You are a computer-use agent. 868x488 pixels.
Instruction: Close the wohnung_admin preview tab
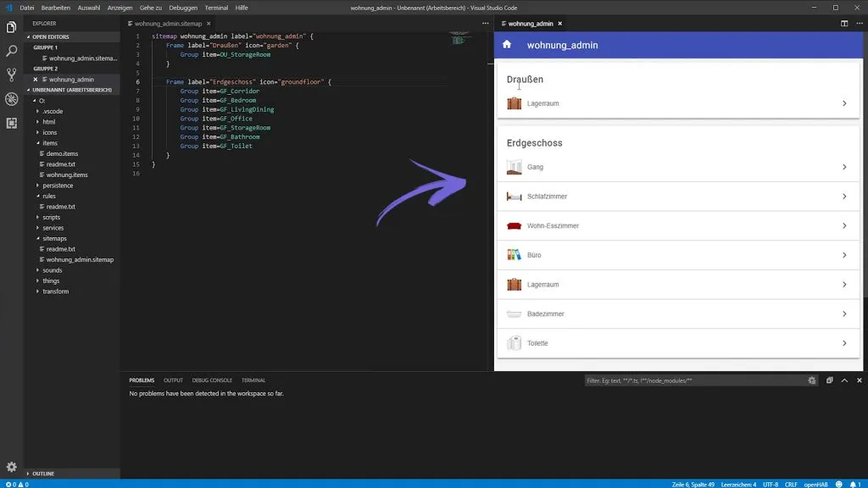coord(559,24)
